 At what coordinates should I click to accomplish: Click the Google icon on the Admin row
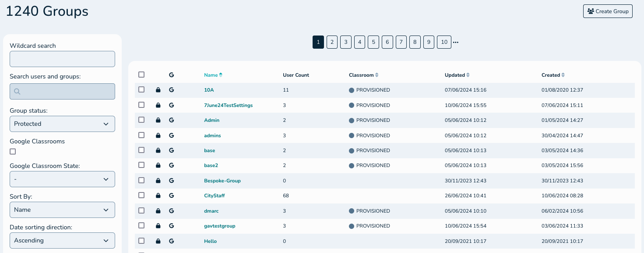coord(172,120)
